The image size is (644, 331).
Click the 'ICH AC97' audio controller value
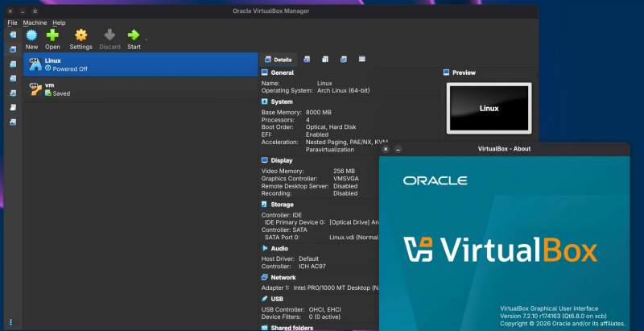click(x=312, y=267)
